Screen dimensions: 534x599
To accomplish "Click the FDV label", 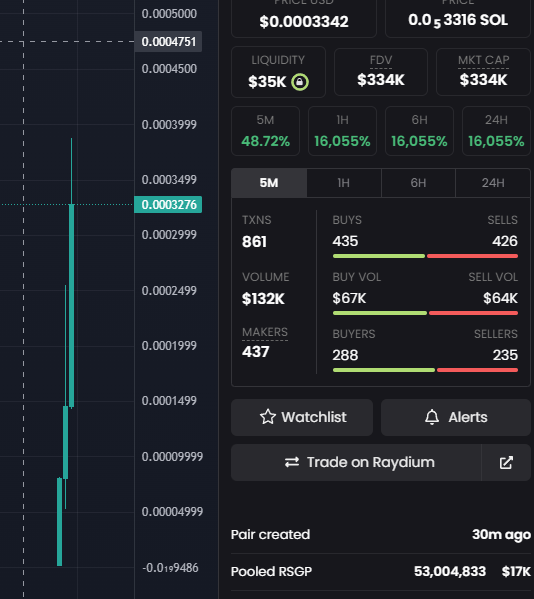I will 381,60.
